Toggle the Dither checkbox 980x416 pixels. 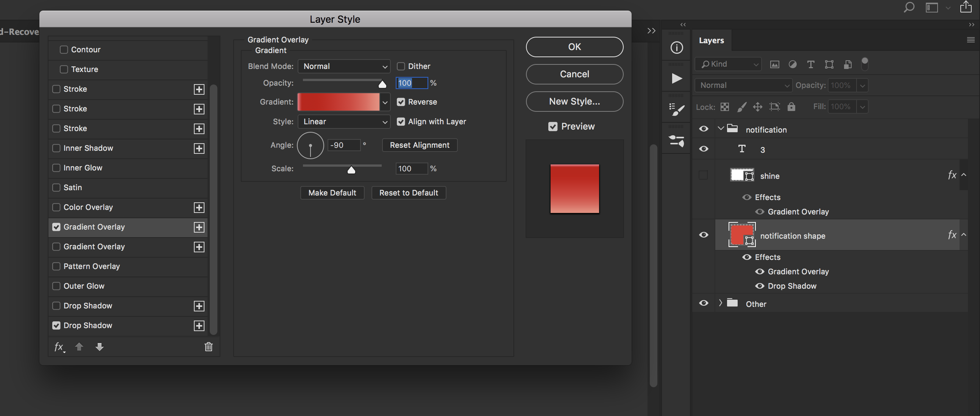[401, 66]
